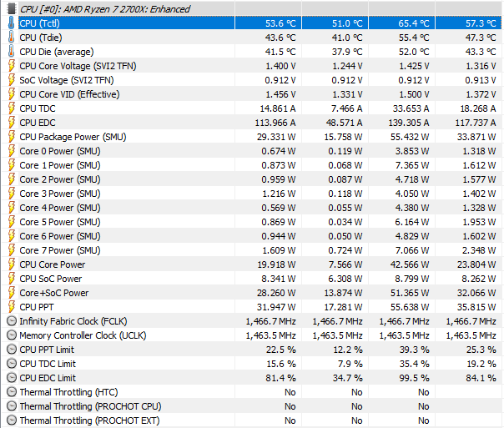Click the round icon beside CPU PPT Limit
The height and width of the screenshot is (428, 504).
(x=12, y=350)
